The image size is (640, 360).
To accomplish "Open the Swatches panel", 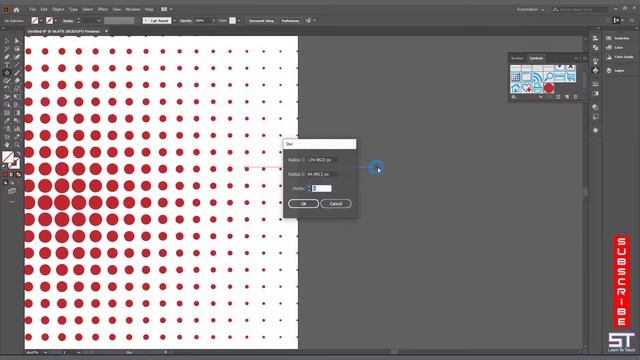I will point(617,38).
